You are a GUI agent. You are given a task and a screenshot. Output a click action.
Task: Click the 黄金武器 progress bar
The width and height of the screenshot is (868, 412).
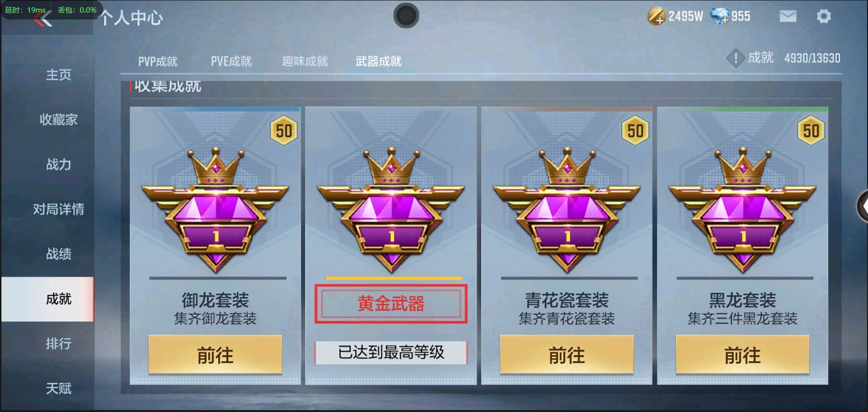(x=394, y=278)
